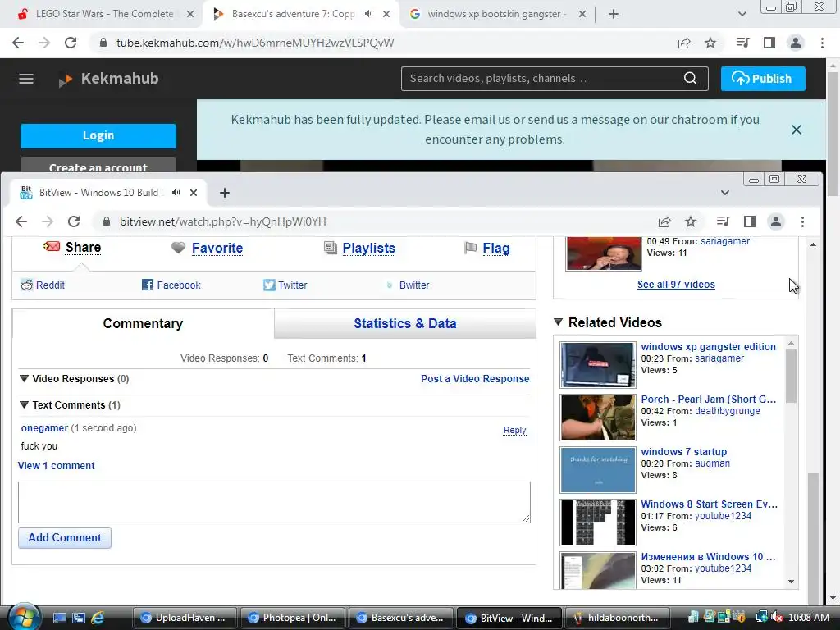
Task: Reload the BitView page
Action: click(74, 221)
